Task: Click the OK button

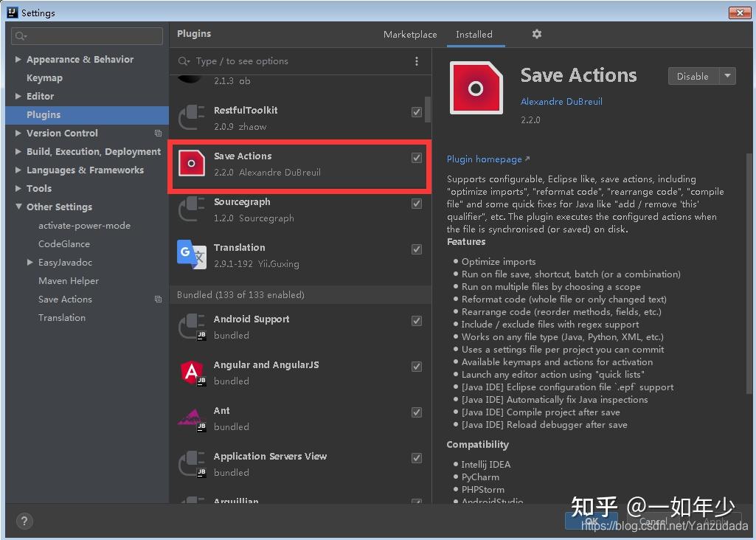Action: point(591,521)
